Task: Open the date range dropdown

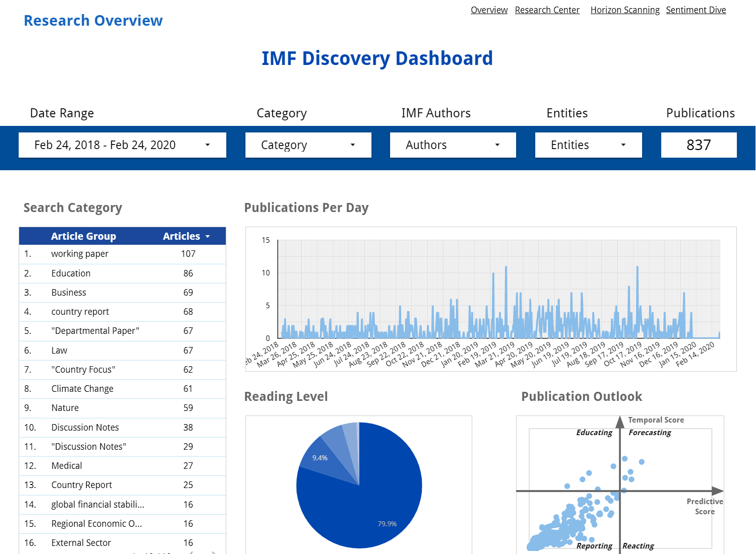Action: pos(122,145)
